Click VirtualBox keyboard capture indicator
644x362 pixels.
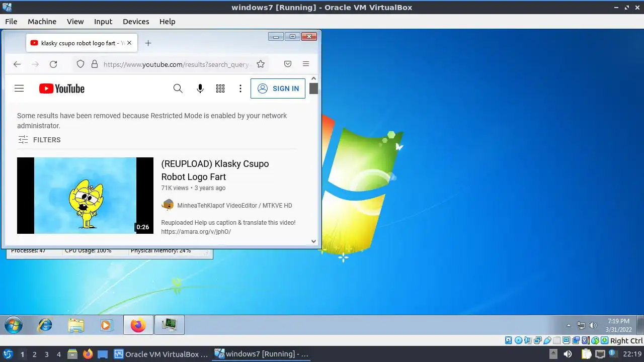[604, 341]
